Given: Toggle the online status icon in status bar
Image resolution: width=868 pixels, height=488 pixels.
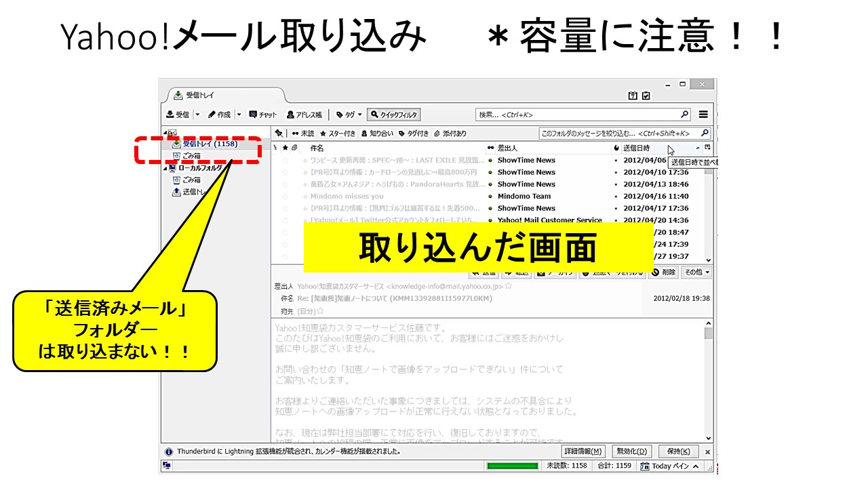Looking at the screenshot, I should (x=167, y=466).
